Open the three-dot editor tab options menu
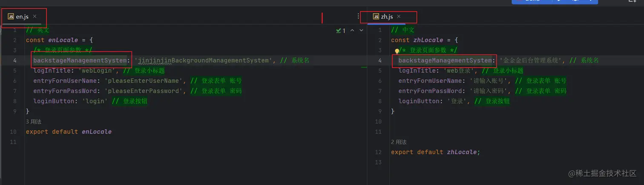Screen dimensions: 644x185 point(358,16)
